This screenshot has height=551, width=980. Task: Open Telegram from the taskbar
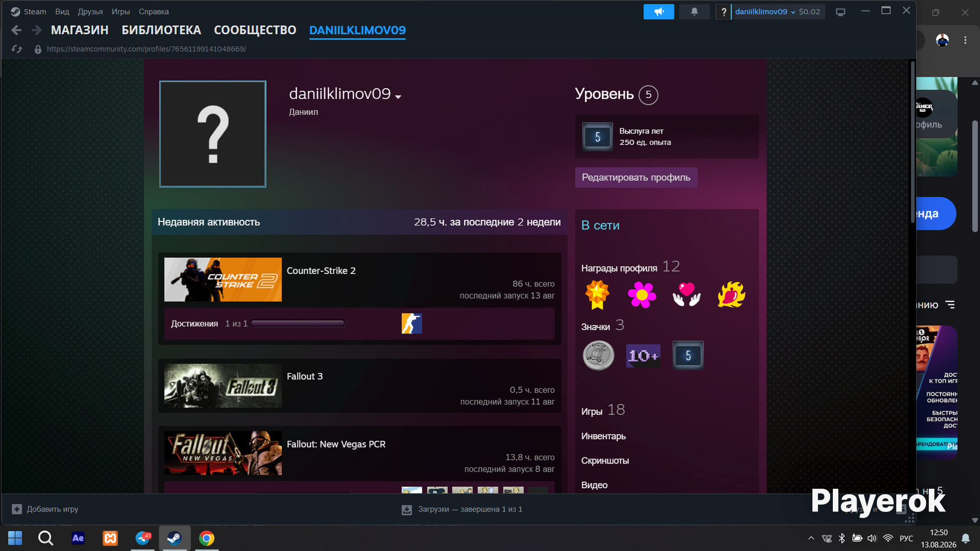(x=143, y=538)
